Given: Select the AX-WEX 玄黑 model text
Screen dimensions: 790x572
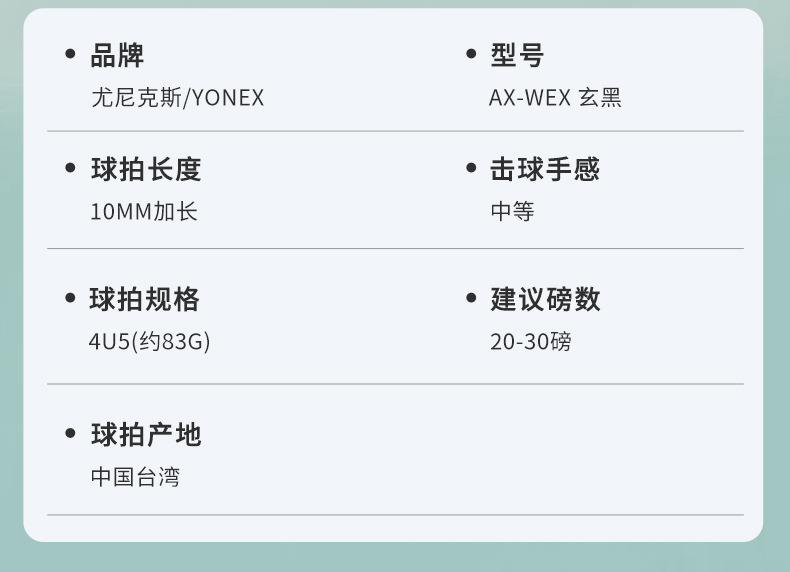Looking at the screenshot, I should [555, 98].
